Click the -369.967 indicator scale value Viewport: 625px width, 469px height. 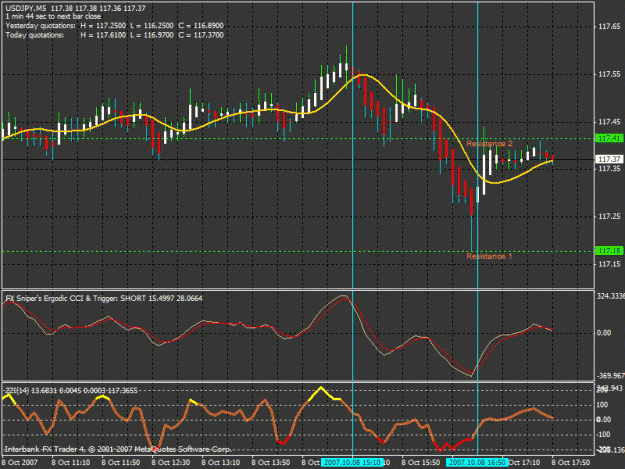coord(610,376)
